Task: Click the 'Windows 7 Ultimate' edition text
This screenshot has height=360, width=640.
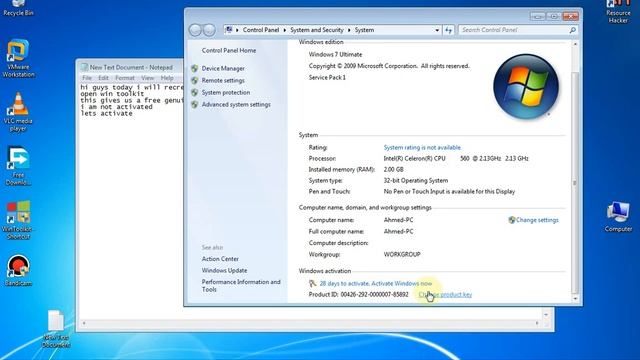Action: 335,54
